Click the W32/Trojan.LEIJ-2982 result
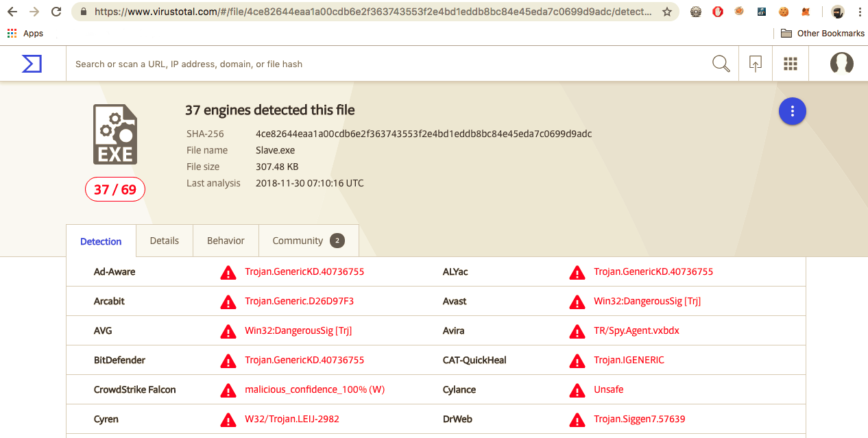The image size is (868, 438). pos(292,419)
